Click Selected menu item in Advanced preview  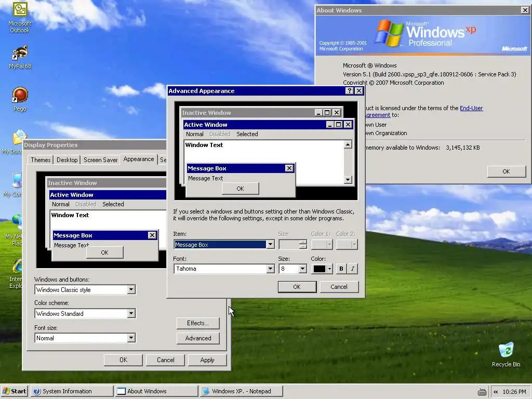click(x=247, y=134)
